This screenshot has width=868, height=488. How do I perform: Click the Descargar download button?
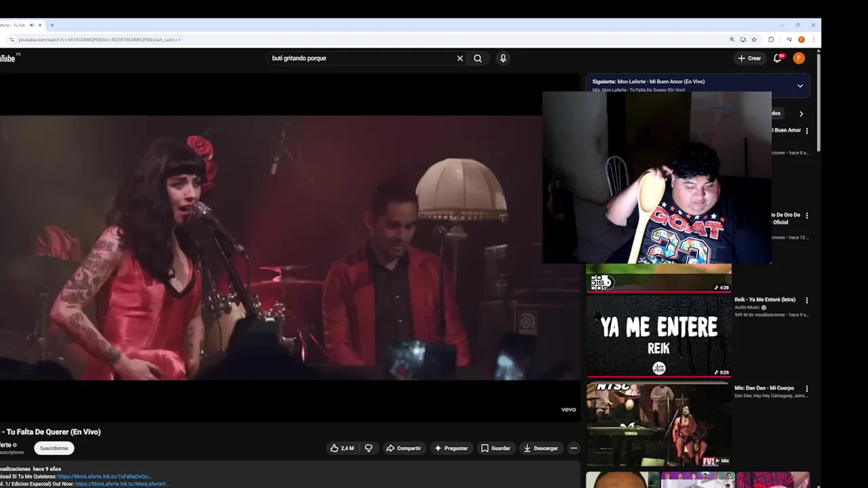coord(541,448)
